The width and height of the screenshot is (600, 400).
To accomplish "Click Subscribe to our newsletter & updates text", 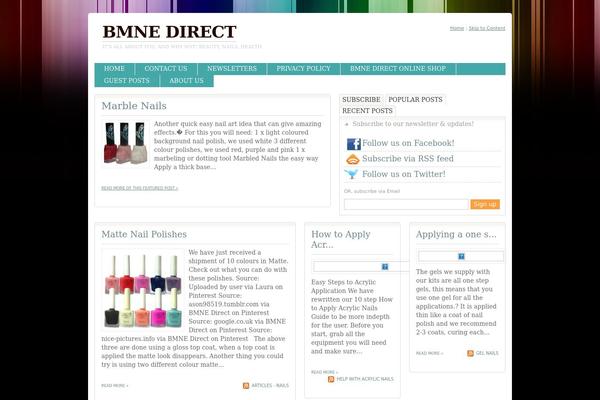I will 413,124.
